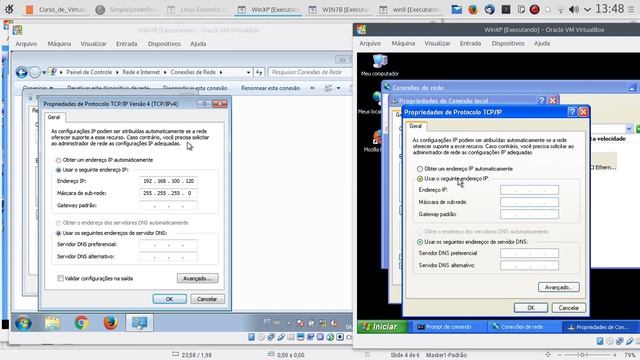Image resolution: width=640 pixels, height=360 pixels.
Task: Confirm OK in WinXP TCP/IP dialog
Action: (531, 308)
